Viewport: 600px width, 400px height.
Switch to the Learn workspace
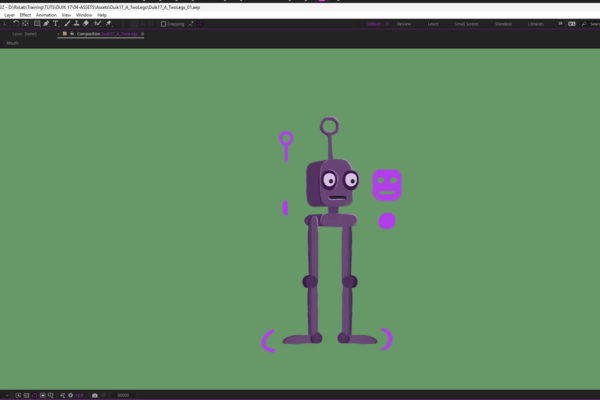click(433, 23)
